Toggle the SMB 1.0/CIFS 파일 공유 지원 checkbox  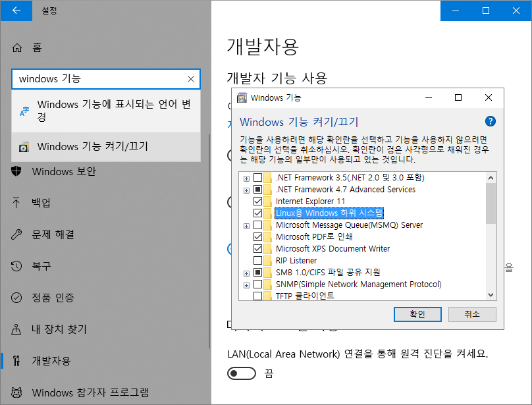(x=258, y=272)
